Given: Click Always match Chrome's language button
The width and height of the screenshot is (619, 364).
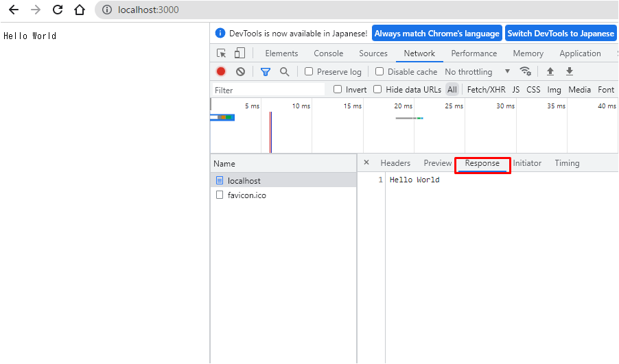Looking at the screenshot, I should [x=436, y=34].
